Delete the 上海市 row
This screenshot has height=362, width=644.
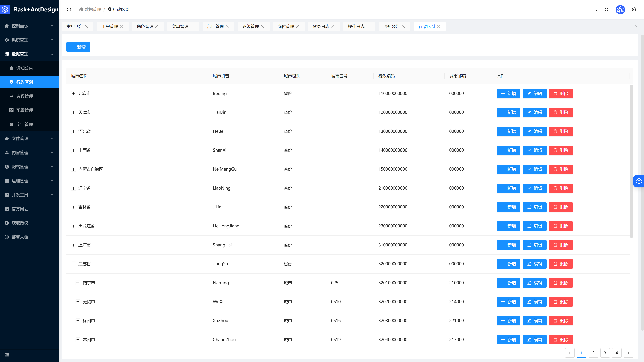(561, 245)
